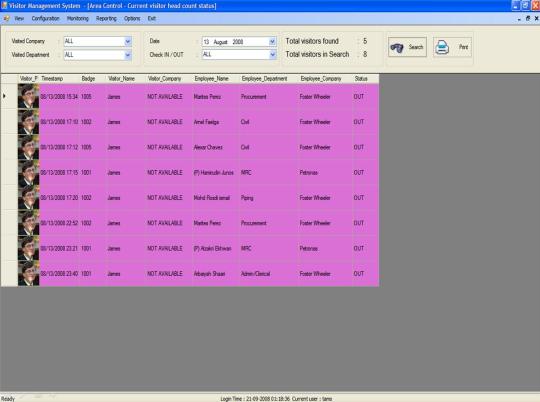Click employee 'Mohd Rosdi Ismail'
The width and height of the screenshot is (540, 402).
tap(211, 198)
